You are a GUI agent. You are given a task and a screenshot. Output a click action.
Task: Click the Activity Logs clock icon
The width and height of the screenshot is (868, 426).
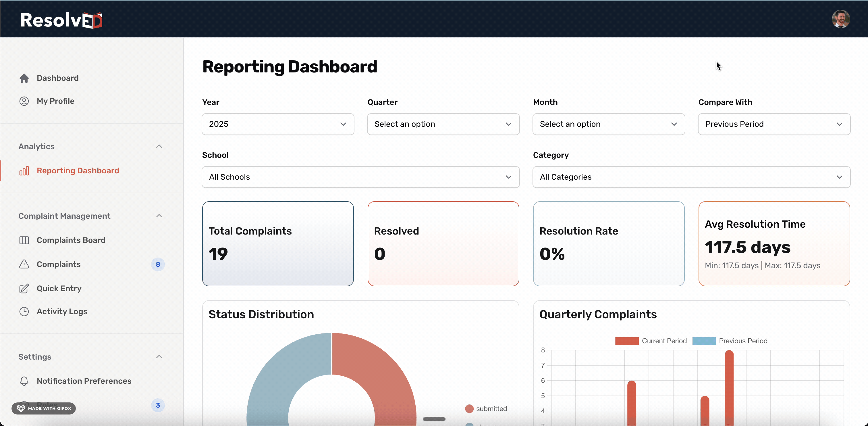point(24,312)
